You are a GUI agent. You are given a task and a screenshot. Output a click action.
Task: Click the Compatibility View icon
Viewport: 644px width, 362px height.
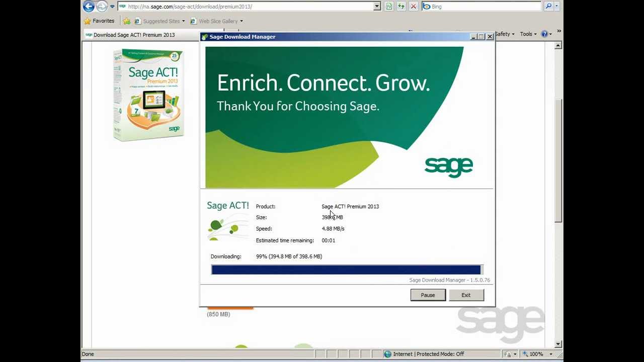click(x=389, y=7)
